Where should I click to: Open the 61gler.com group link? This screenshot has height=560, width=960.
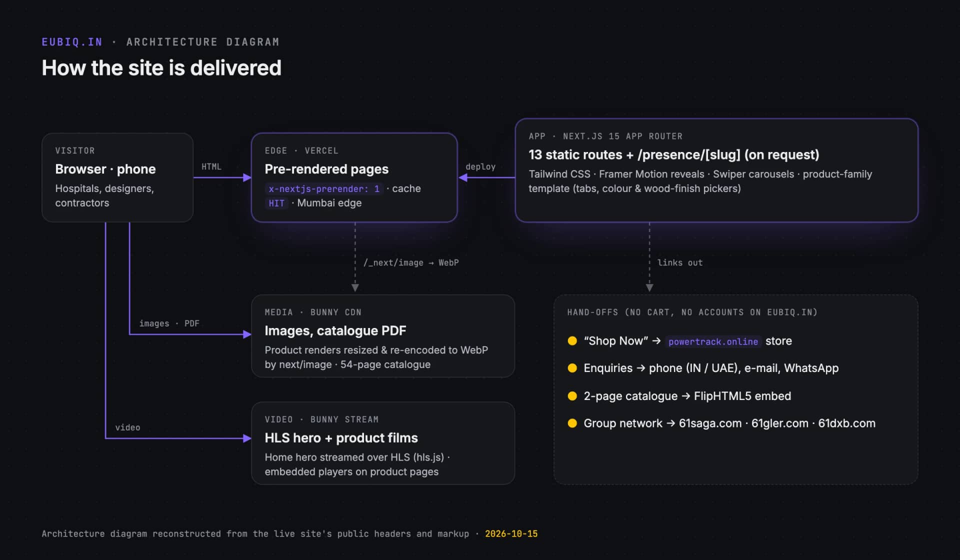click(x=779, y=423)
